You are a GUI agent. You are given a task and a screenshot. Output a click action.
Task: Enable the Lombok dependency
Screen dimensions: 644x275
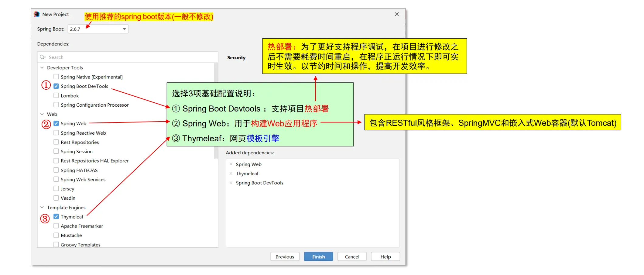pyautogui.click(x=56, y=95)
